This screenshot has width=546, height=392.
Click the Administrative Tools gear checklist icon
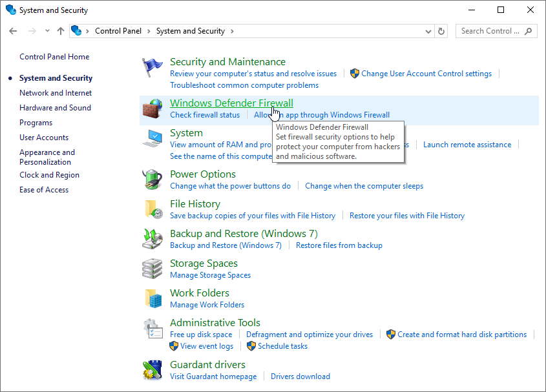[152, 328]
